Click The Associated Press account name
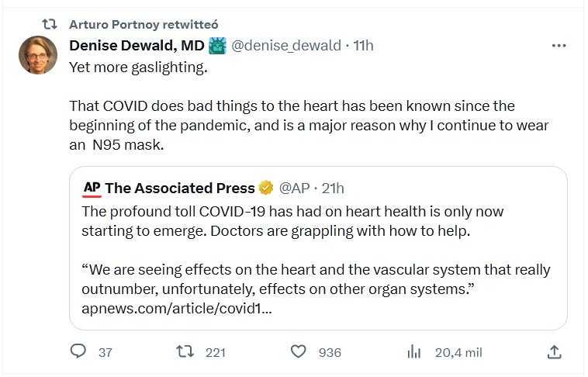 point(180,188)
